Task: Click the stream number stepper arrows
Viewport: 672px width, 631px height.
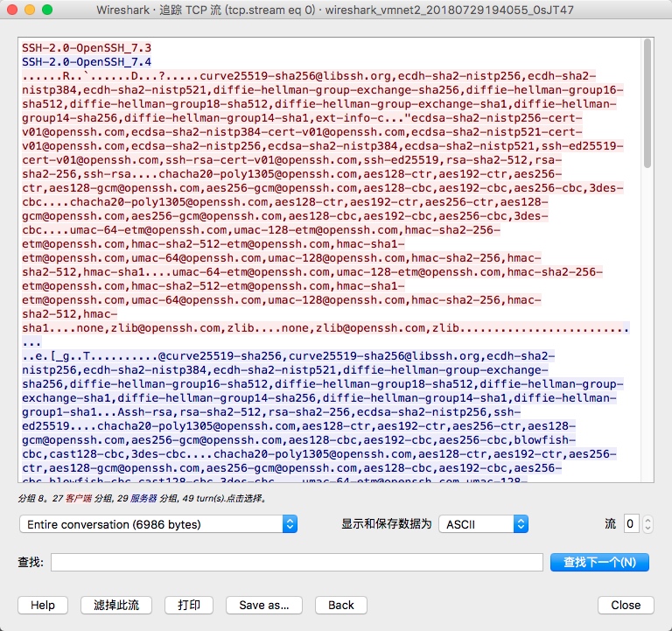Action: (x=647, y=524)
